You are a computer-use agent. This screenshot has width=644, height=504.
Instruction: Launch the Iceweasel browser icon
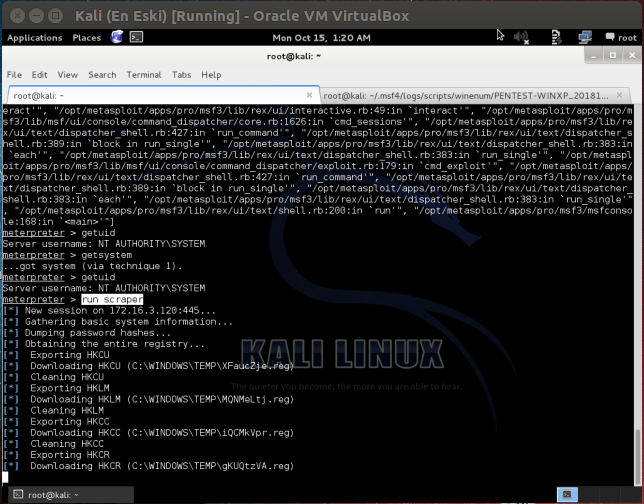tap(117, 37)
